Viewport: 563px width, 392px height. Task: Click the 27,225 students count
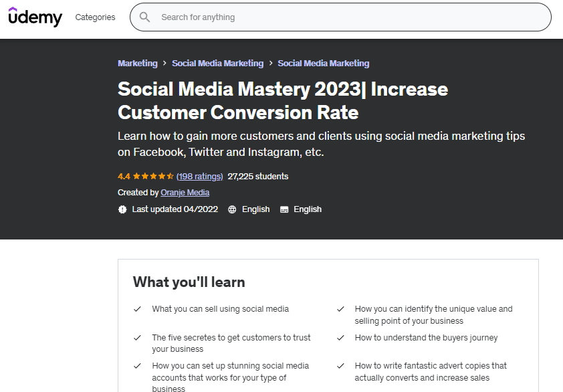[258, 177]
